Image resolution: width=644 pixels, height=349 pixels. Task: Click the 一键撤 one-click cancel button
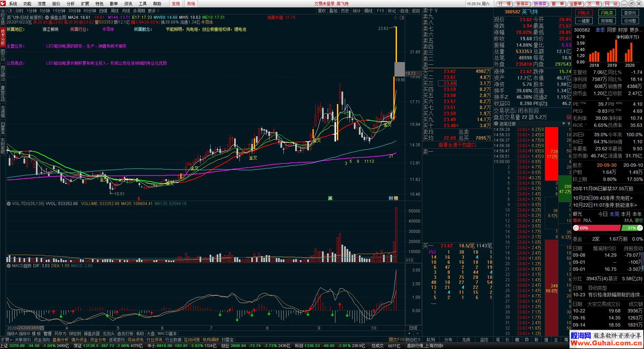584,21
